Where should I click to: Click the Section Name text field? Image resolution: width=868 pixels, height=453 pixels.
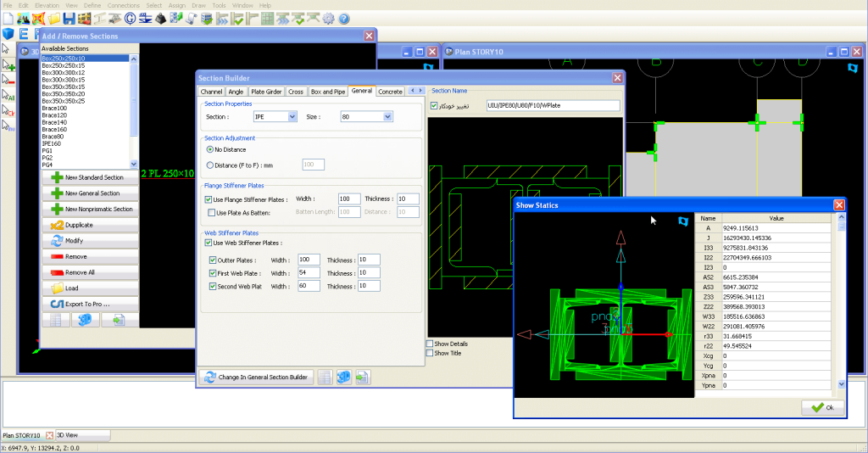click(553, 106)
